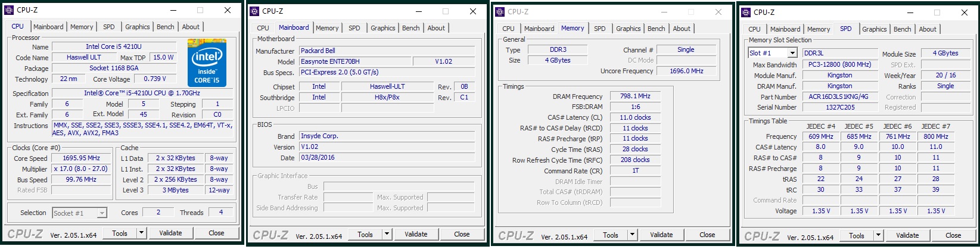Click Close button in the Mainboard window

click(x=462, y=234)
